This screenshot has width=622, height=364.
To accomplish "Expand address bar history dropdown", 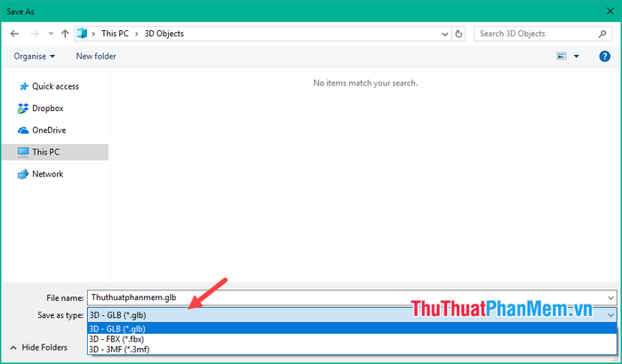I will pos(444,34).
